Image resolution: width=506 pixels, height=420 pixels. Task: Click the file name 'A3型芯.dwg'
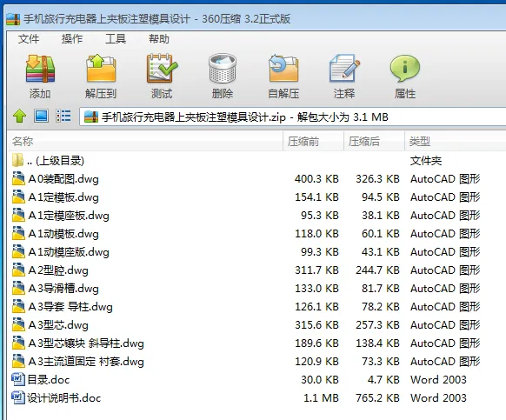point(58,324)
